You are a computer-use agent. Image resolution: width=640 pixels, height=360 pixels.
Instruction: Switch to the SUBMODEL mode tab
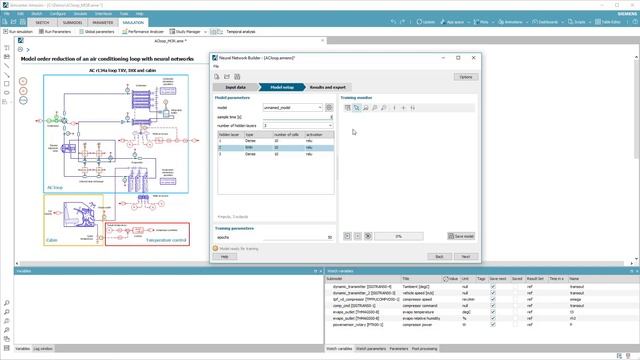(x=73, y=22)
